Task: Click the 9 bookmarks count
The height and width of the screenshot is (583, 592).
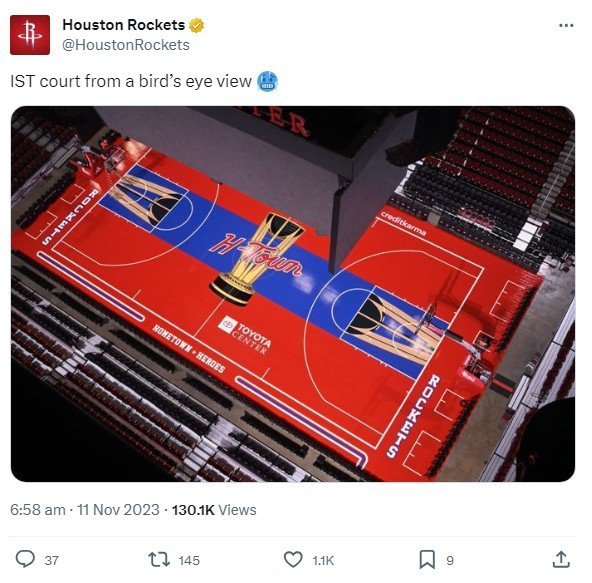Action: click(450, 560)
